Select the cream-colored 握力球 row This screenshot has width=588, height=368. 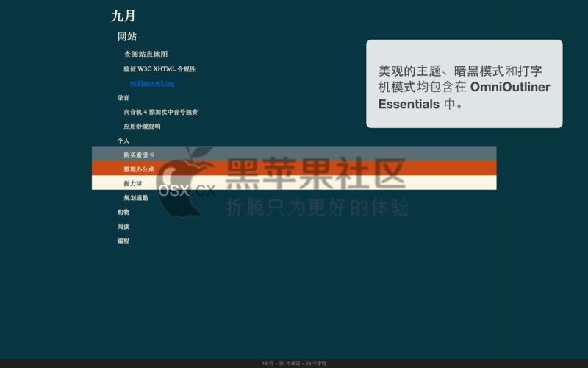(294, 183)
